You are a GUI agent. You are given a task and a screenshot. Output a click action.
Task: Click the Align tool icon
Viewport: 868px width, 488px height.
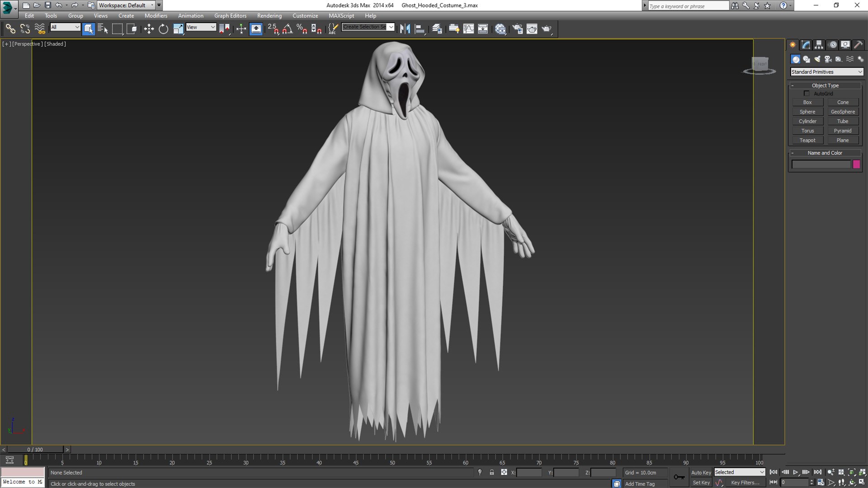pos(420,29)
